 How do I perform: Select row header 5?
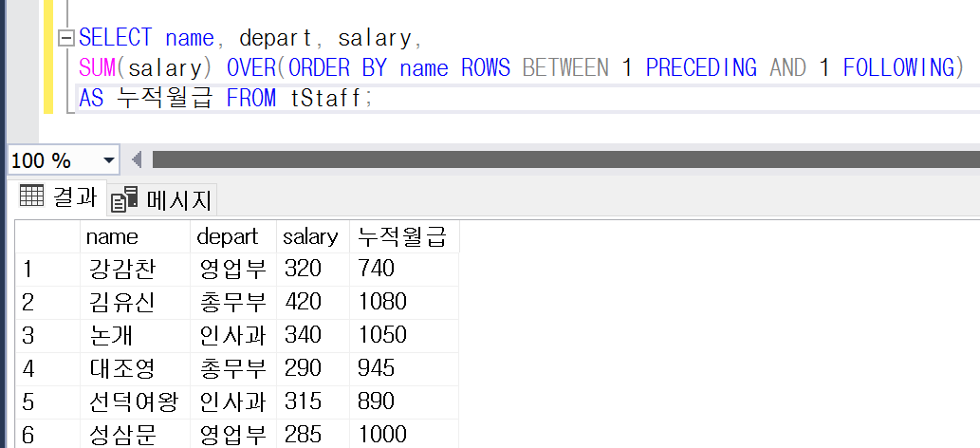click(x=47, y=401)
